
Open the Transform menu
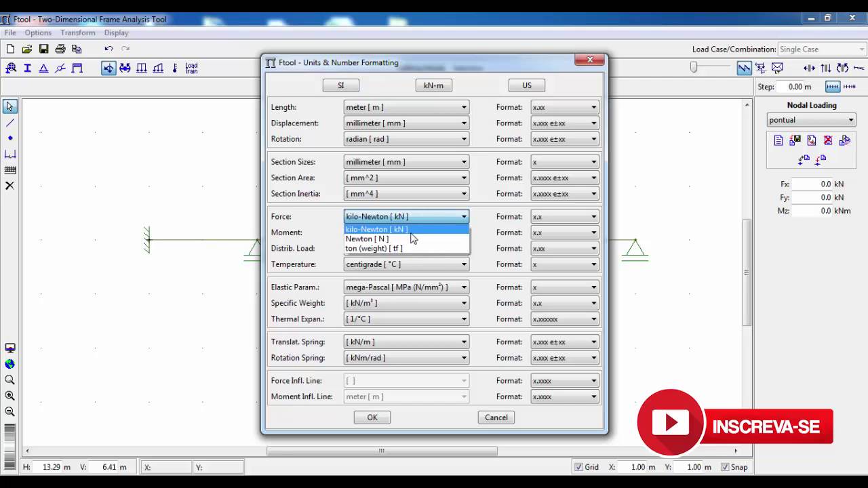[x=78, y=33]
